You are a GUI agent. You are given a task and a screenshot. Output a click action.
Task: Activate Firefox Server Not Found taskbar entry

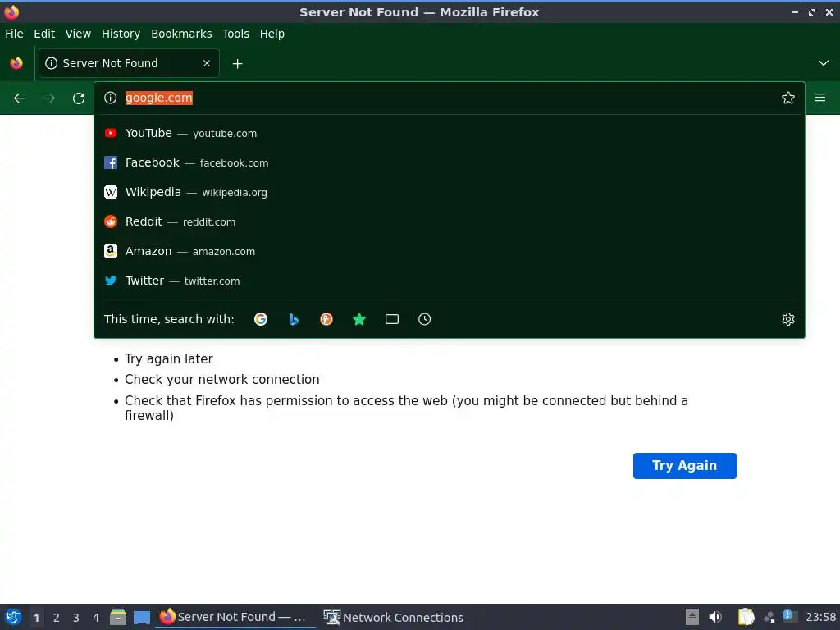pos(235,617)
